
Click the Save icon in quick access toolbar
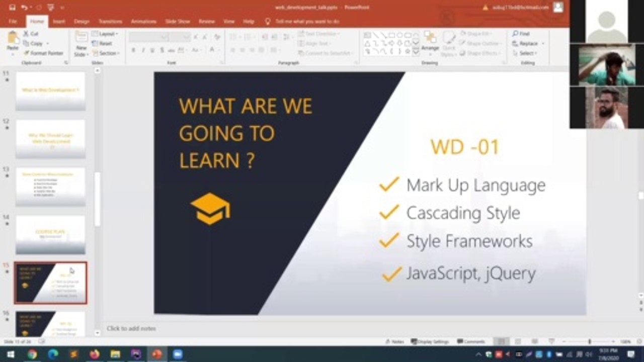tap(12, 8)
